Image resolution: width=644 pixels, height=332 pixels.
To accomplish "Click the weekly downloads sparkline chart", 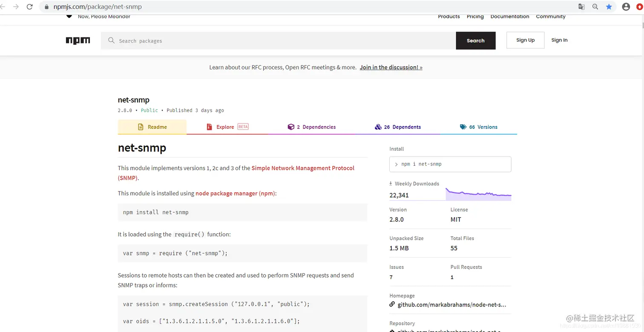I will click(478, 194).
